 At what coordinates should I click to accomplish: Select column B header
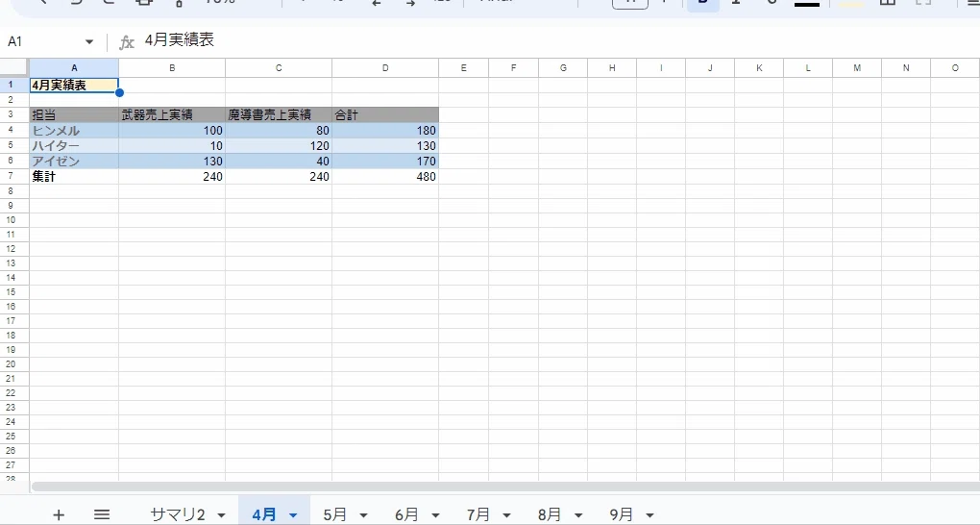172,67
